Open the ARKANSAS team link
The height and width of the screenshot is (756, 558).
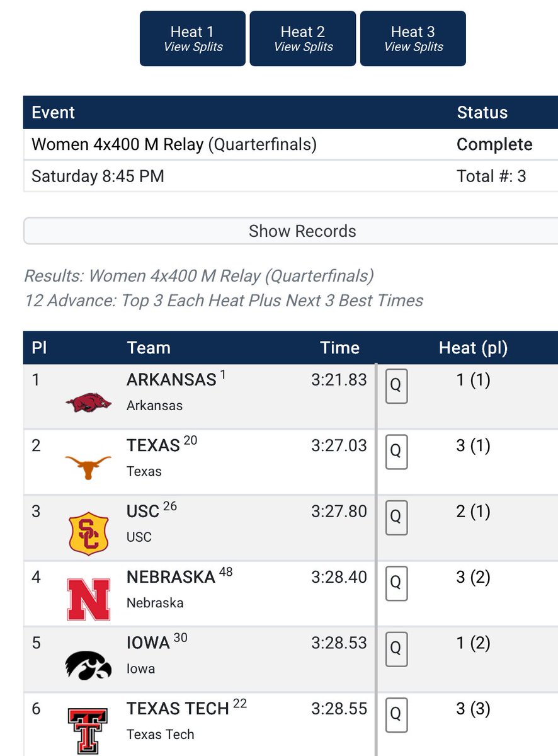pos(171,379)
